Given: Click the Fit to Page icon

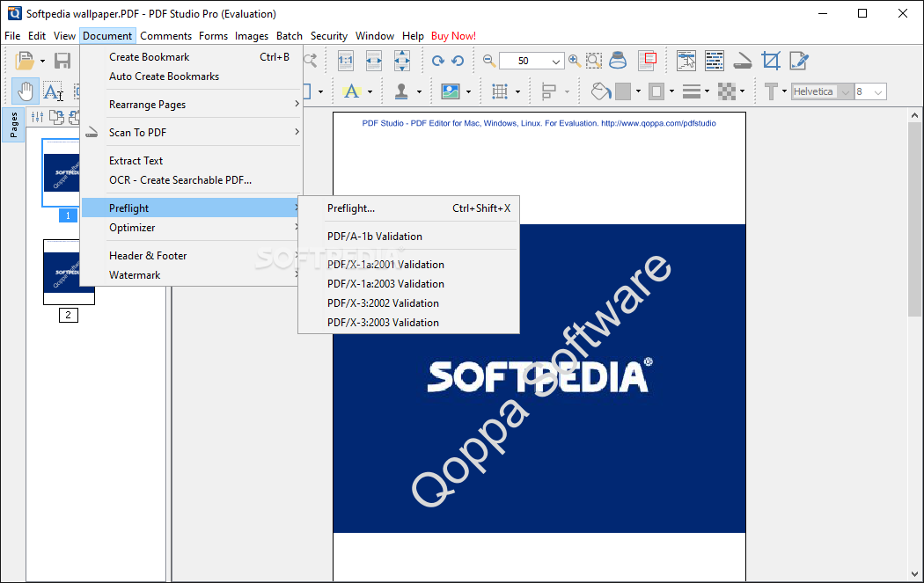Looking at the screenshot, I should 402,60.
